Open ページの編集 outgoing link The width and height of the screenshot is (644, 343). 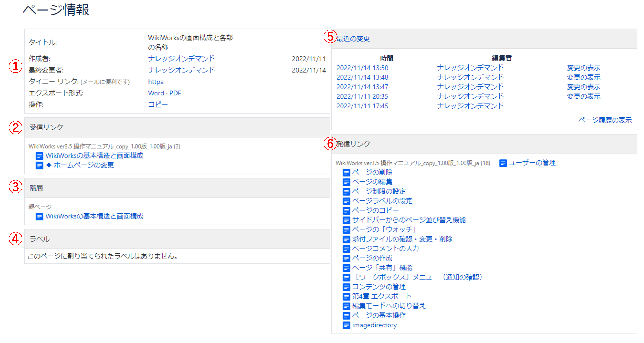372,182
